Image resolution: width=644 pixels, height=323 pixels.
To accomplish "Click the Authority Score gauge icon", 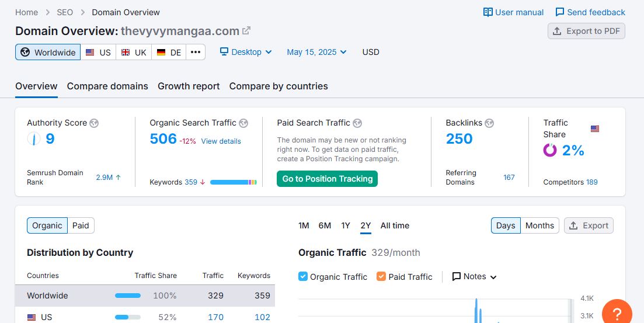I will pyautogui.click(x=34, y=138).
